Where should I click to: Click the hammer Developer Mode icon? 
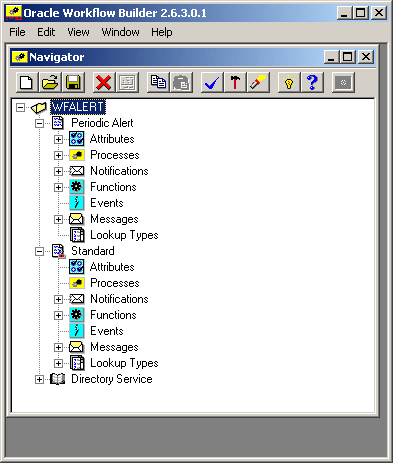click(235, 82)
